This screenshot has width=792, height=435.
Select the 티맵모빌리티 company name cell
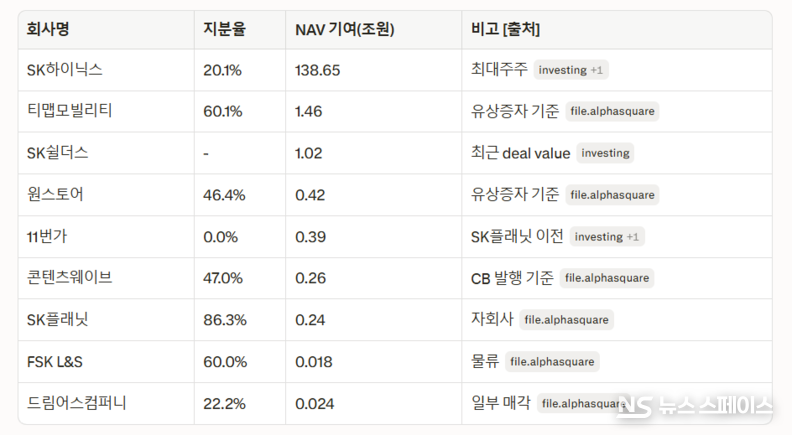[x=70, y=111]
